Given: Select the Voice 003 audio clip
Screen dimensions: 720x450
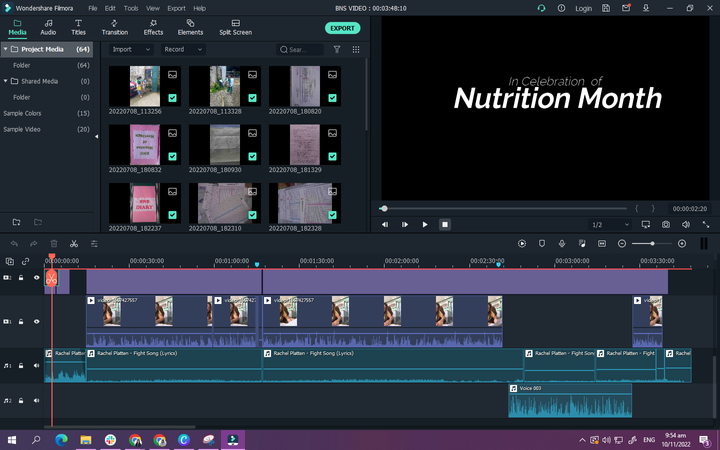Looking at the screenshot, I should [570, 400].
